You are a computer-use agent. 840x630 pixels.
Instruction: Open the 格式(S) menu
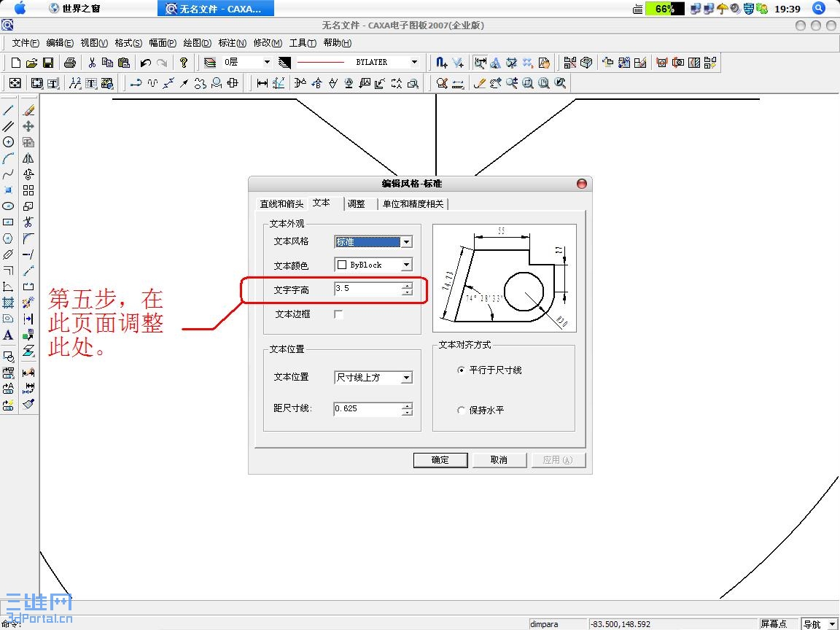[x=128, y=43]
